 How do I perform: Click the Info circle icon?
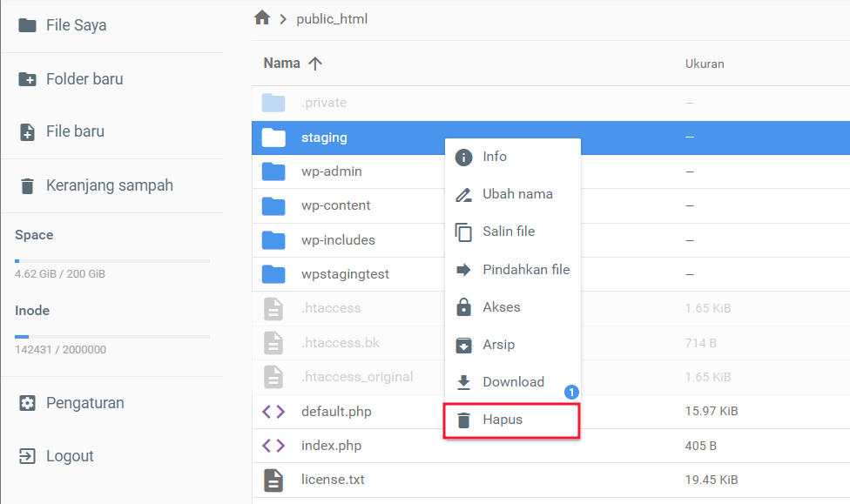(464, 157)
